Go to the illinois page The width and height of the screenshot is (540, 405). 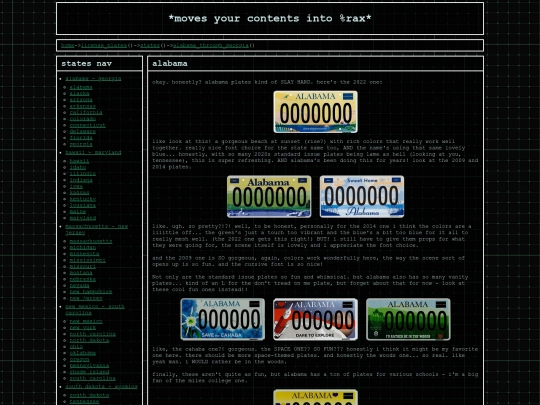click(83, 174)
